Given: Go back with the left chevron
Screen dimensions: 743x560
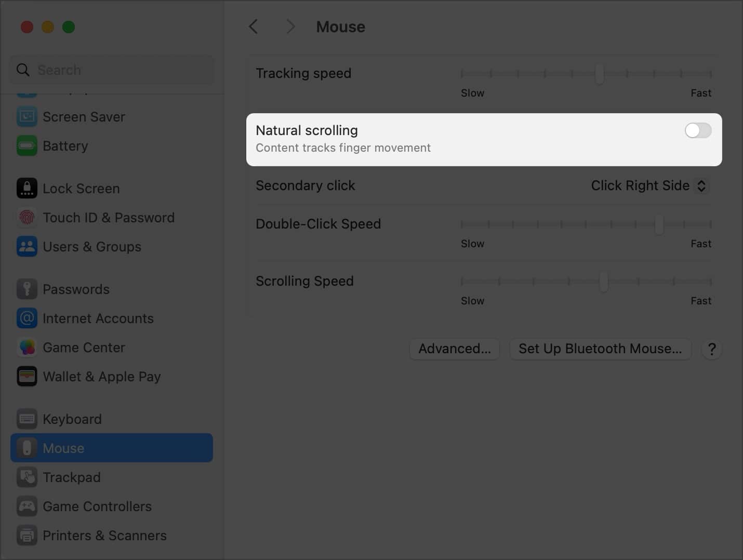Looking at the screenshot, I should [254, 26].
